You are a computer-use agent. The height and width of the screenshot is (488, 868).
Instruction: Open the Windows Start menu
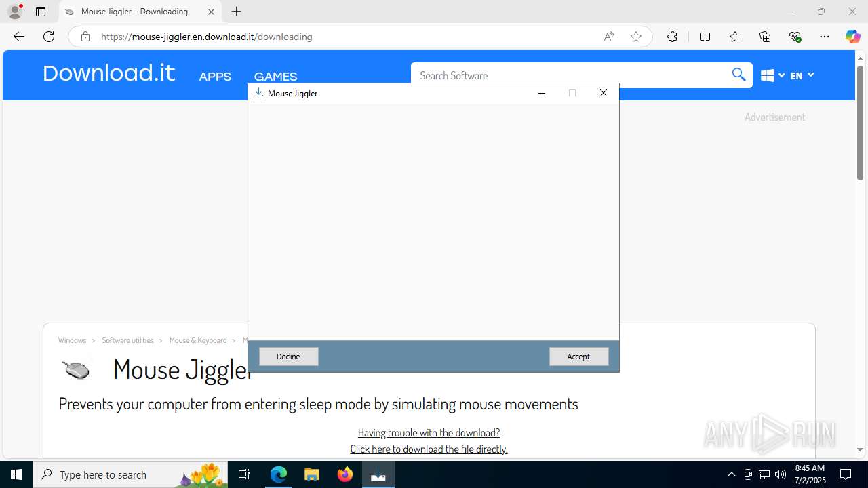[x=16, y=474]
